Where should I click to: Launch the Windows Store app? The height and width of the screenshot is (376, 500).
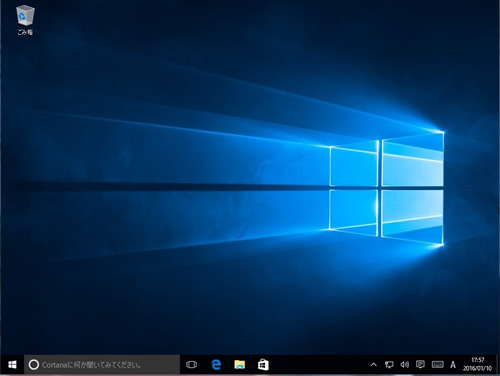[263, 365]
